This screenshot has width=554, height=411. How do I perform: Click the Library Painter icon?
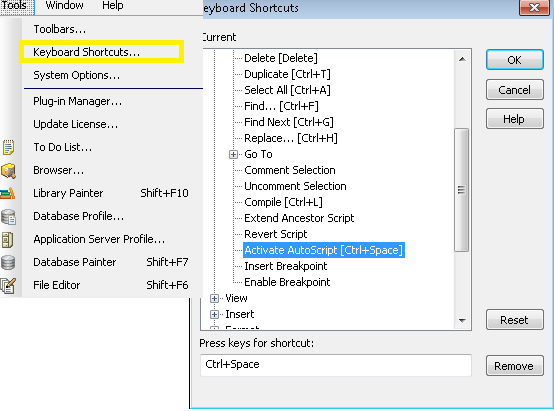coord(8,193)
